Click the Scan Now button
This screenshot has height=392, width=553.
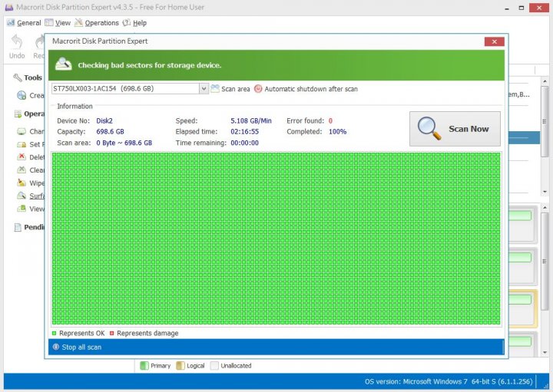coord(455,129)
